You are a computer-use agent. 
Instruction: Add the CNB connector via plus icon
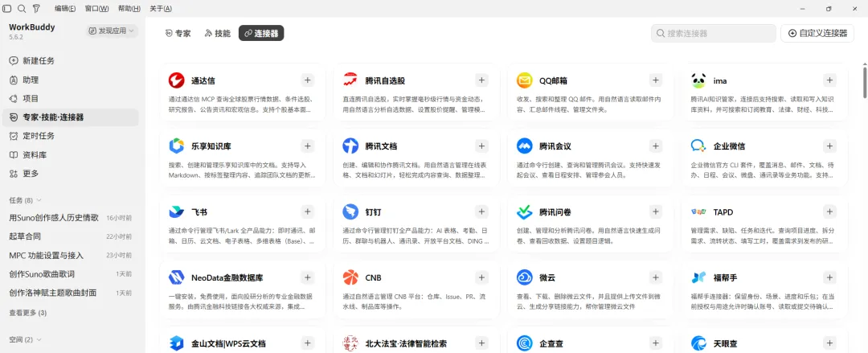point(482,277)
